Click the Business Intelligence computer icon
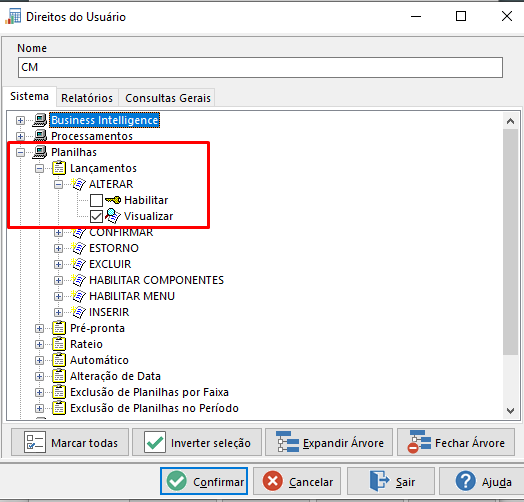This screenshot has width=524, height=502. [40, 120]
